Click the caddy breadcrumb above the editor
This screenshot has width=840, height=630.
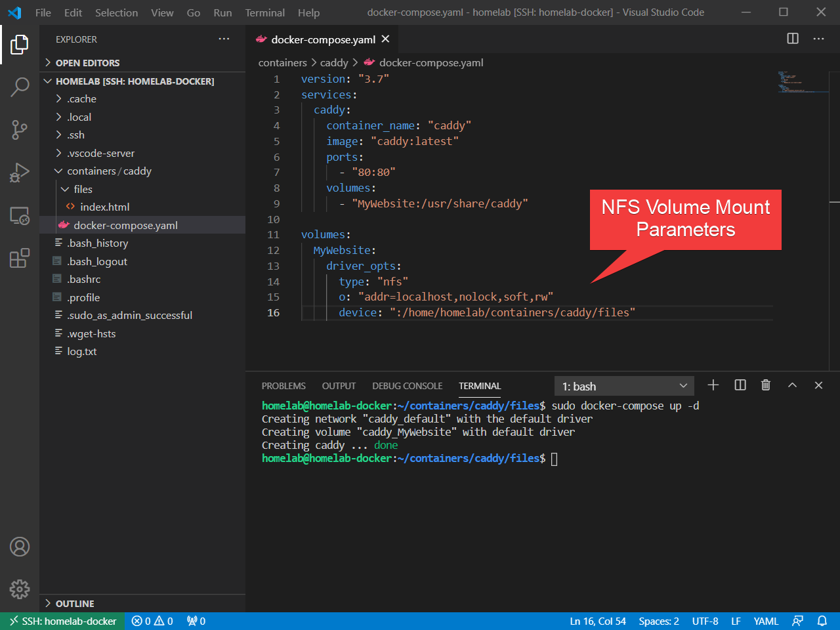(x=333, y=62)
